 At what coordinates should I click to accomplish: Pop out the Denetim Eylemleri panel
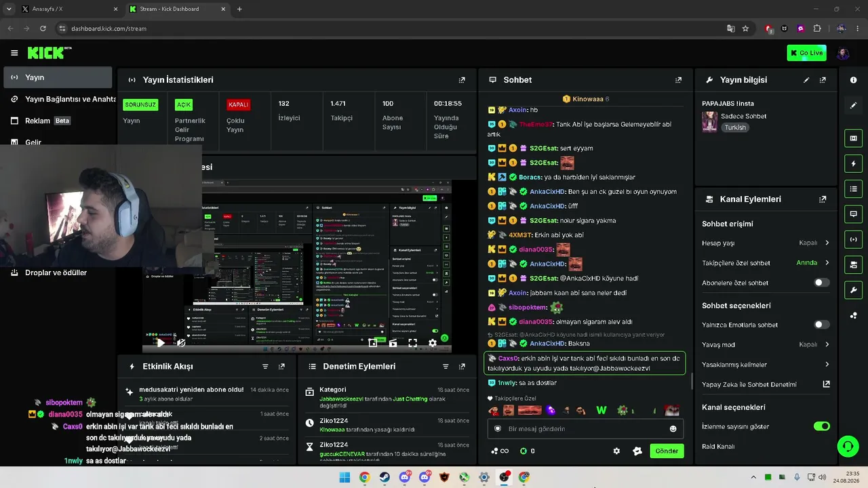coord(462,367)
